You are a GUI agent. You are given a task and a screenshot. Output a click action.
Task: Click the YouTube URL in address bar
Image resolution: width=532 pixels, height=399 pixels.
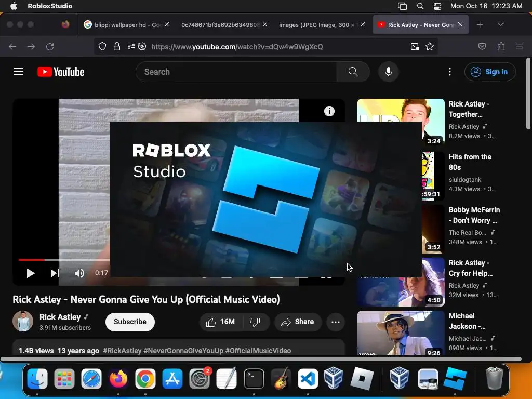pyautogui.click(x=237, y=47)
